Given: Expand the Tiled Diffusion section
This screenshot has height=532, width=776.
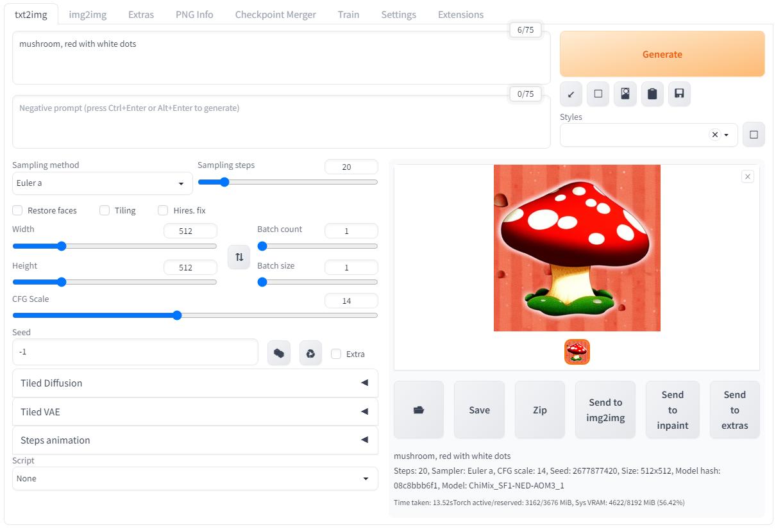Looking at the screenshot, I should pos(195,383).
